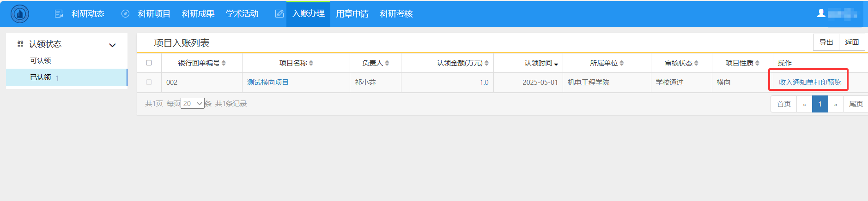Open the 科研成果 menu
This screenshot has height=201, width=868.
(x=198, y=14)
